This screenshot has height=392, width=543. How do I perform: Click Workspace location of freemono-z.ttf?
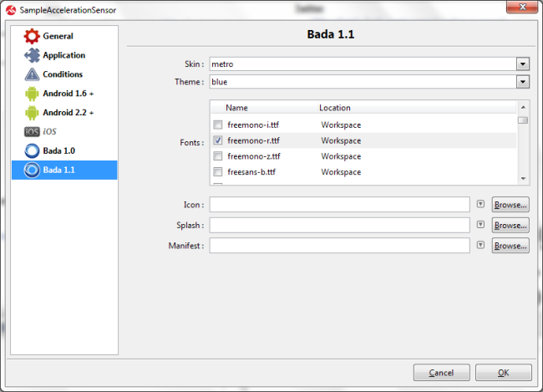pyautogui.click(x=341, y=156)
